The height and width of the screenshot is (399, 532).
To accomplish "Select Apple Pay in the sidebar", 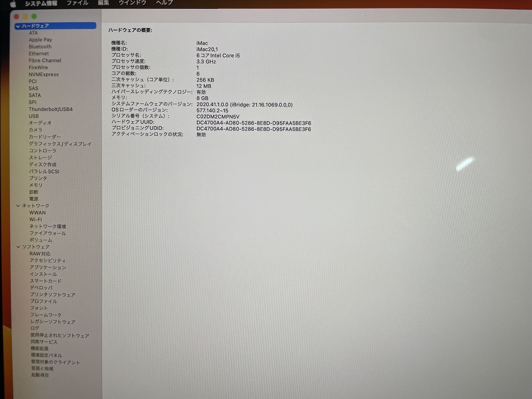I will (40, 40).
